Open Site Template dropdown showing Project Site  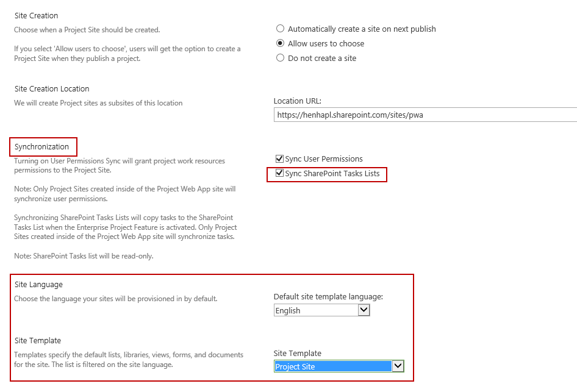pyautogui.click(x=339, y=366)
